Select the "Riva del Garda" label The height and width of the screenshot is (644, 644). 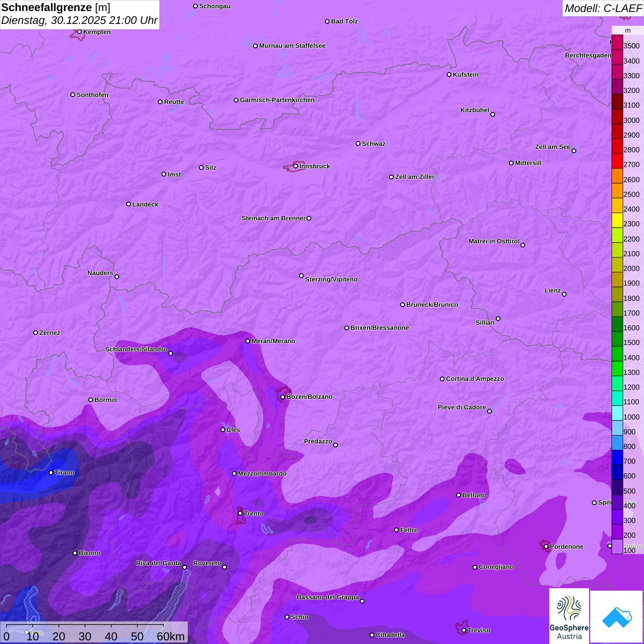[159, 563]
